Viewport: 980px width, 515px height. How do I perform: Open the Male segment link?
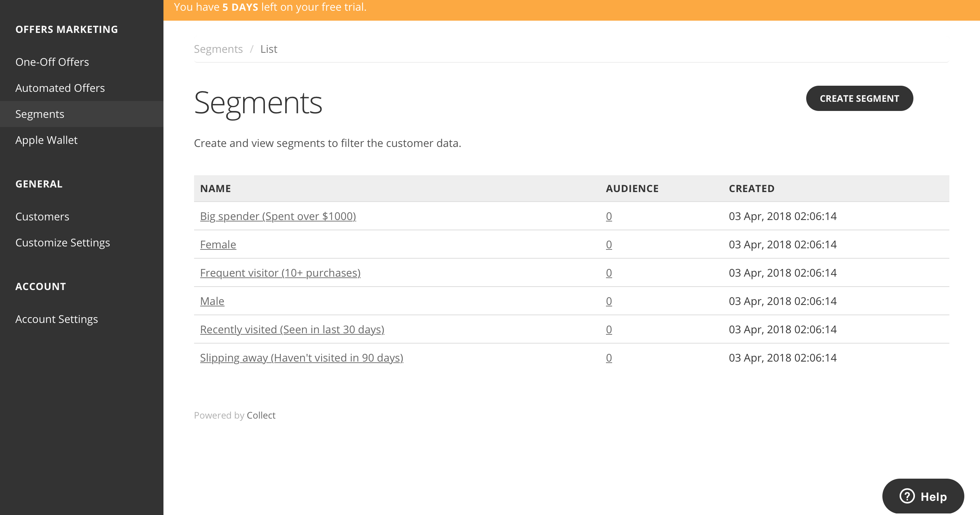pos(212,301)
